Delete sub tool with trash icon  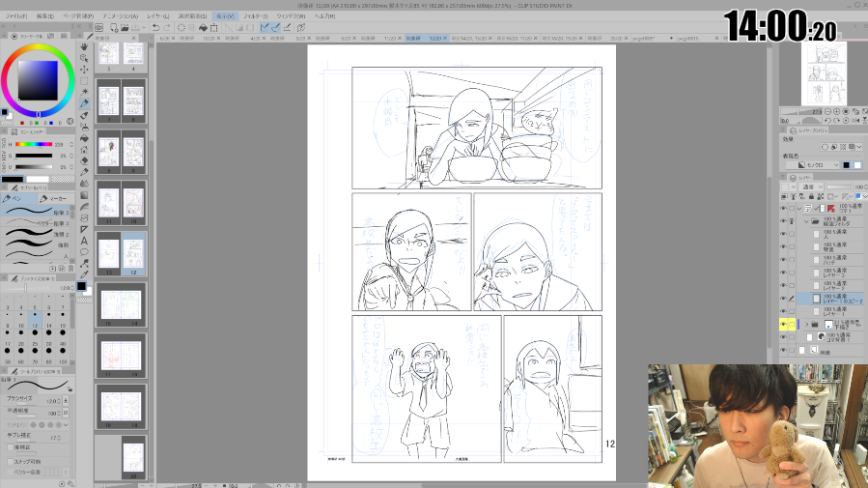(70, 268)
